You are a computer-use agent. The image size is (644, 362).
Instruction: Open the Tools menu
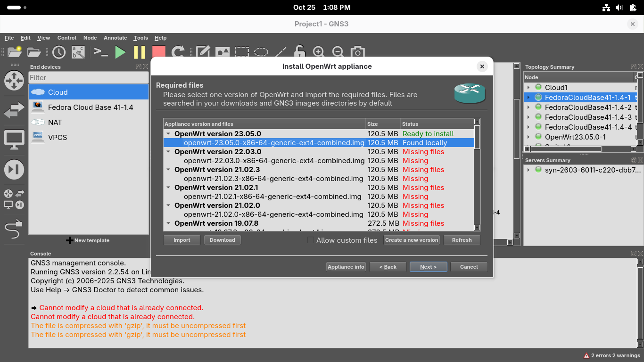tap(140, 38)
